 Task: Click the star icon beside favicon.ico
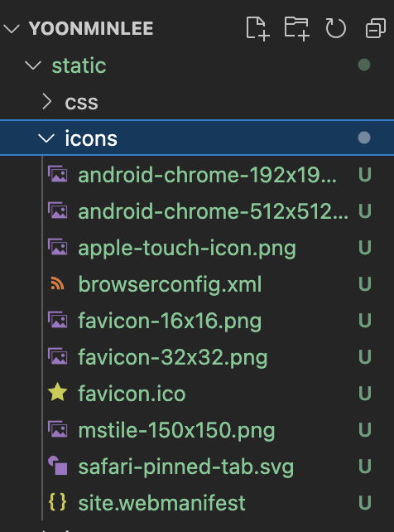pos(58,392)
